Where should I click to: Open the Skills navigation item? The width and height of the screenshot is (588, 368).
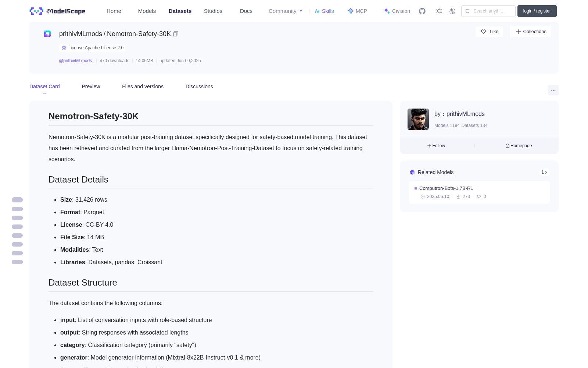coord(324,11)
